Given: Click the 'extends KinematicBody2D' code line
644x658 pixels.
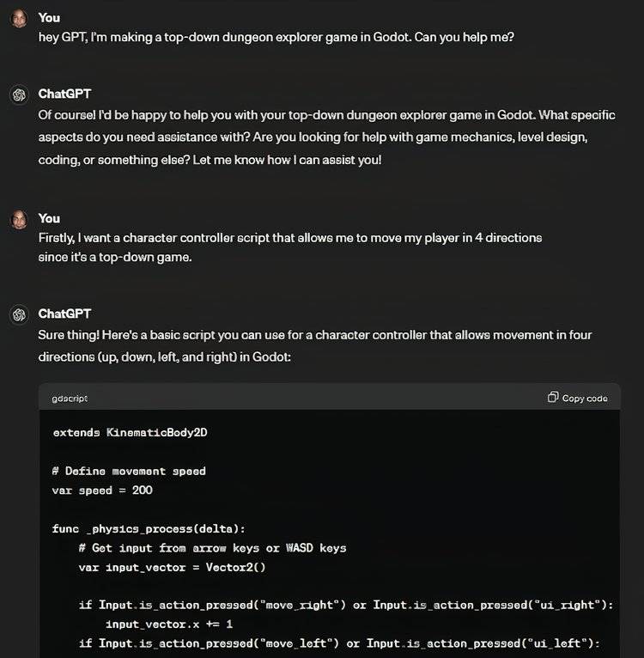Looking at the screenshot, I should [130, 433].
